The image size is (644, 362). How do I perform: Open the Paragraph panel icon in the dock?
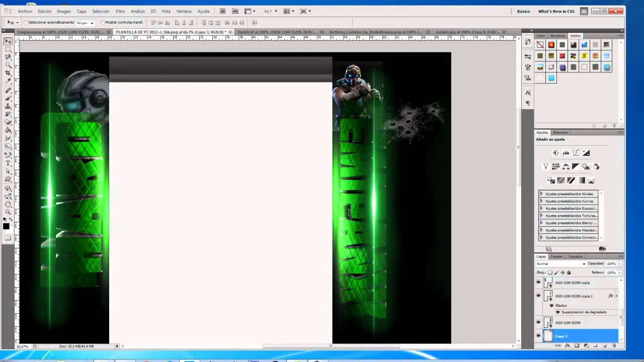pos(528,103)
